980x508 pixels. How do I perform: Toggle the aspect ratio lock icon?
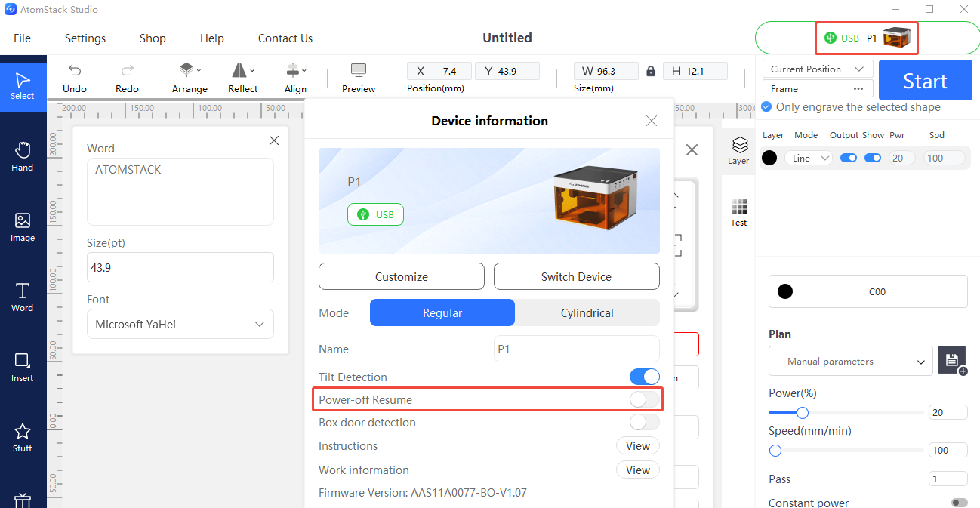coord(651,71)
